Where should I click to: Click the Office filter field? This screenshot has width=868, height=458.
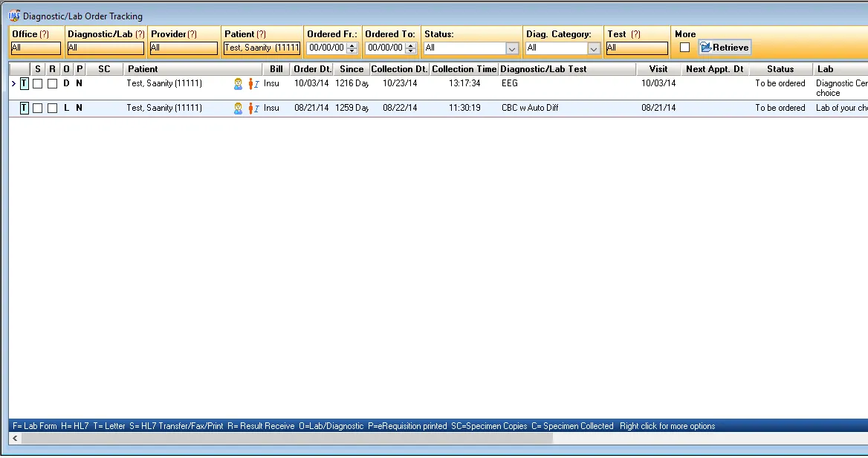[36, 48]
